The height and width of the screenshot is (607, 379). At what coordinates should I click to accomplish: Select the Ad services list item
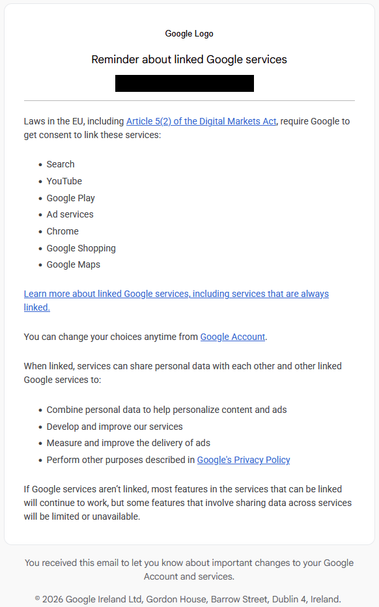tap(70, 214)
